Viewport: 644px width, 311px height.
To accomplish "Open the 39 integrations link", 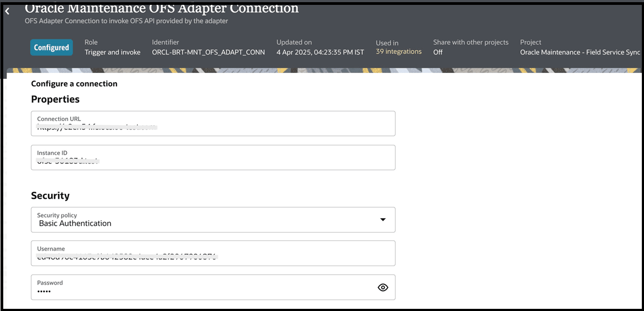I will click(x=398, y=52).
